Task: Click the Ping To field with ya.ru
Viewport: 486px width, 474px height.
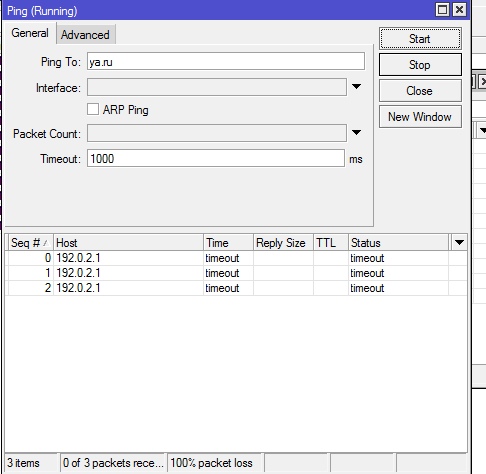Action: [226, 61]
